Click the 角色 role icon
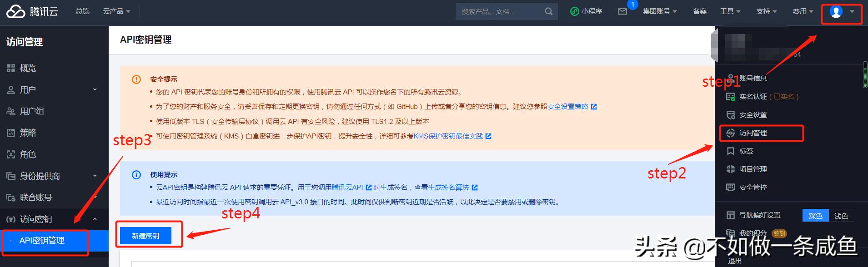The image size is (868, 267). pos(11,154)
